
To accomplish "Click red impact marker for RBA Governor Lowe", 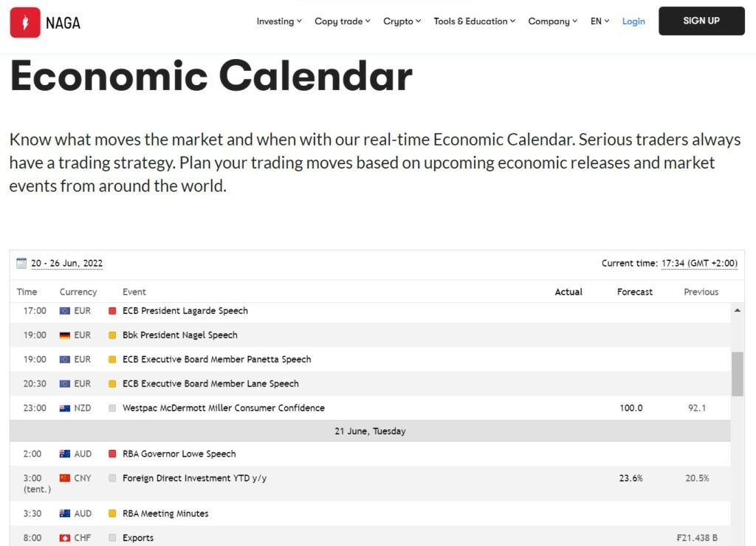I will [x=112, y=454].
